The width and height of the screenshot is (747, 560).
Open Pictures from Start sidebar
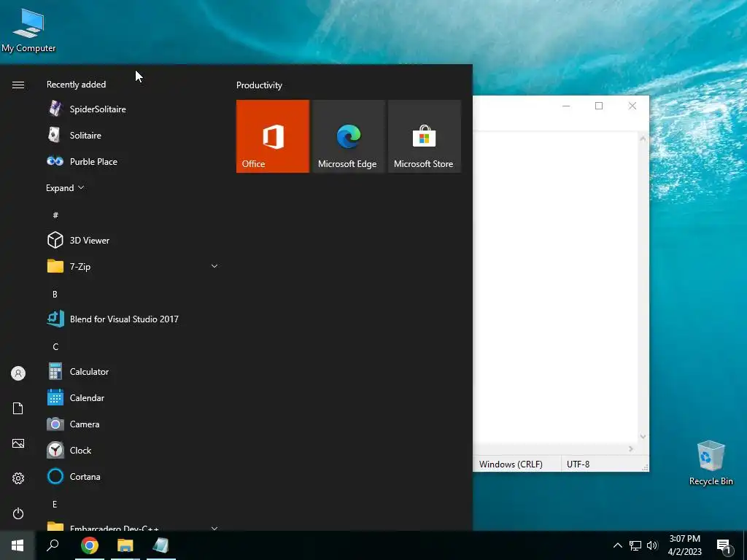(18, 443)
